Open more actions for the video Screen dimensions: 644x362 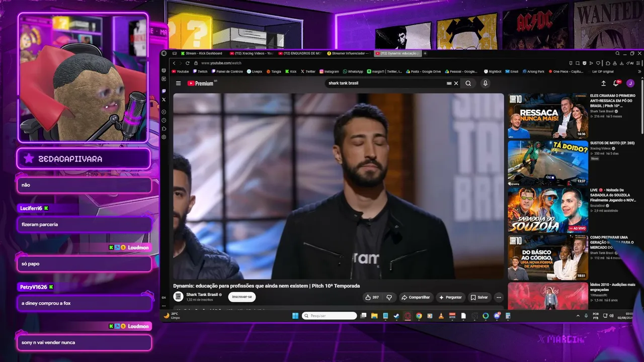499,297
